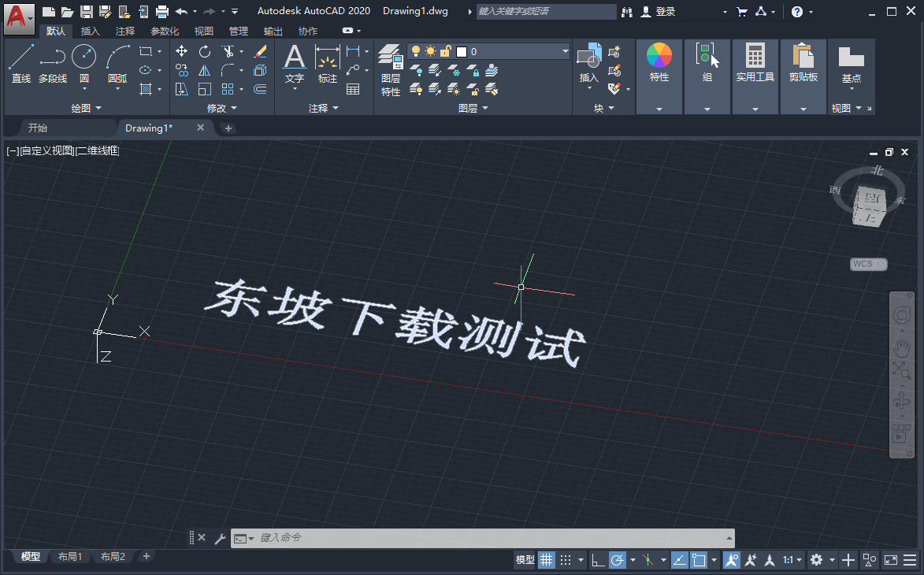924x575 pixels.
Task: Select the Line (直线) drawing tool
Action: (20, 58)
